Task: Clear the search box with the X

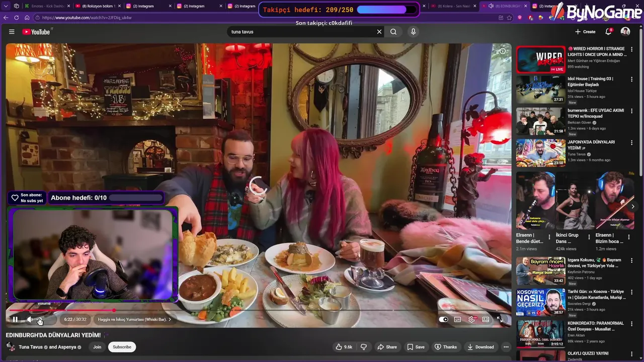Action: coord(379,32)
